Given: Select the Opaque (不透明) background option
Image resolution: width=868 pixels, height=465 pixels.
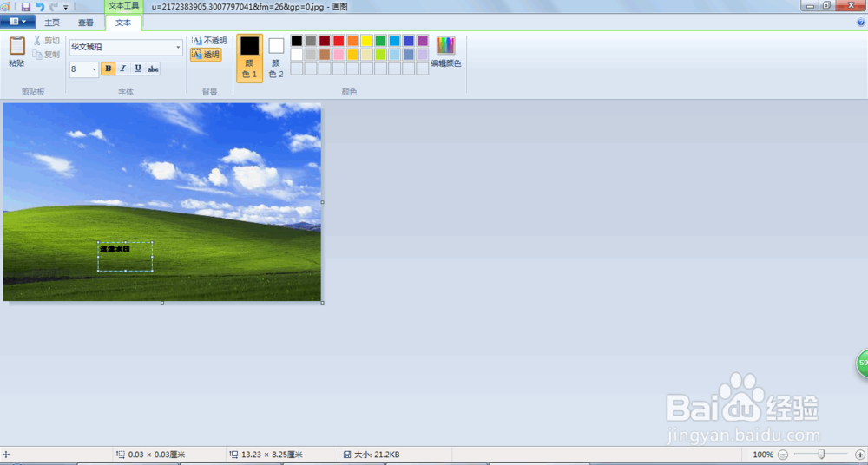Looking at the screenshot, I should (208, 41).
